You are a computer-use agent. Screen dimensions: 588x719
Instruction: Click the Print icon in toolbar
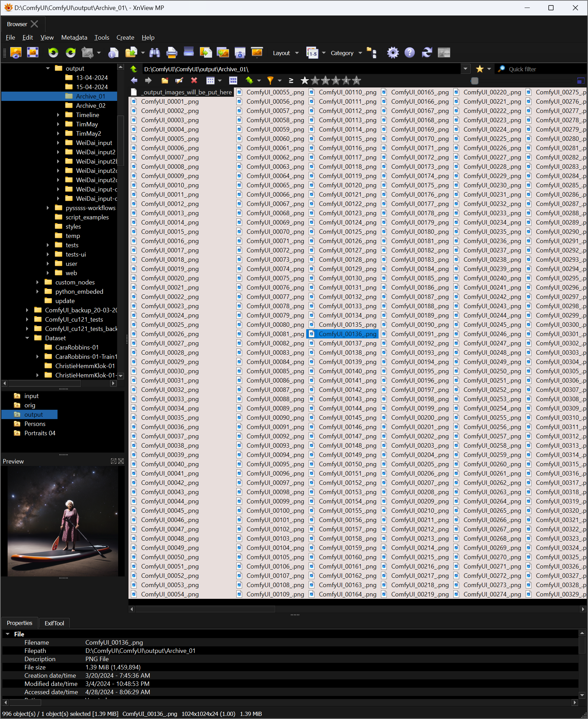pos(172,53)
